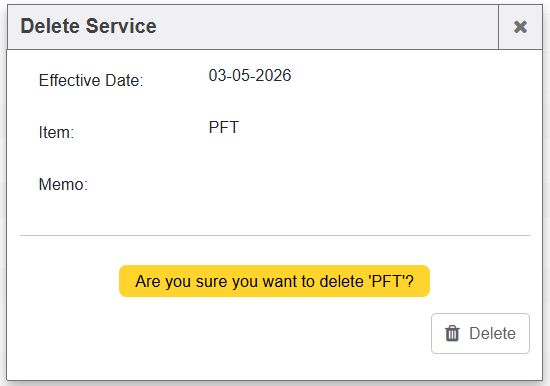Select the Effective Date label

(x=91, y=80)
